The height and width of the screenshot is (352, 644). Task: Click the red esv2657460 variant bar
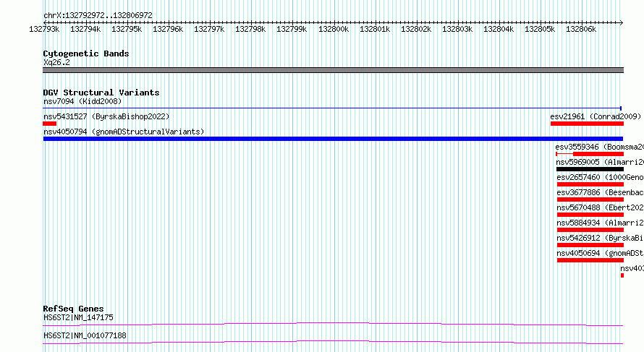pos(590,184)
